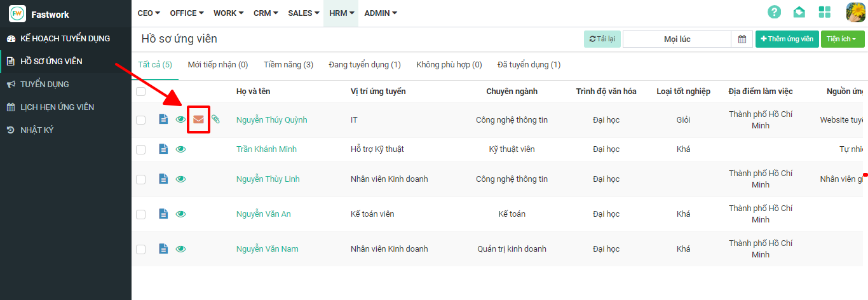
Task: Click the Thêm ứng viên button
Action: (x=787, y=39)
